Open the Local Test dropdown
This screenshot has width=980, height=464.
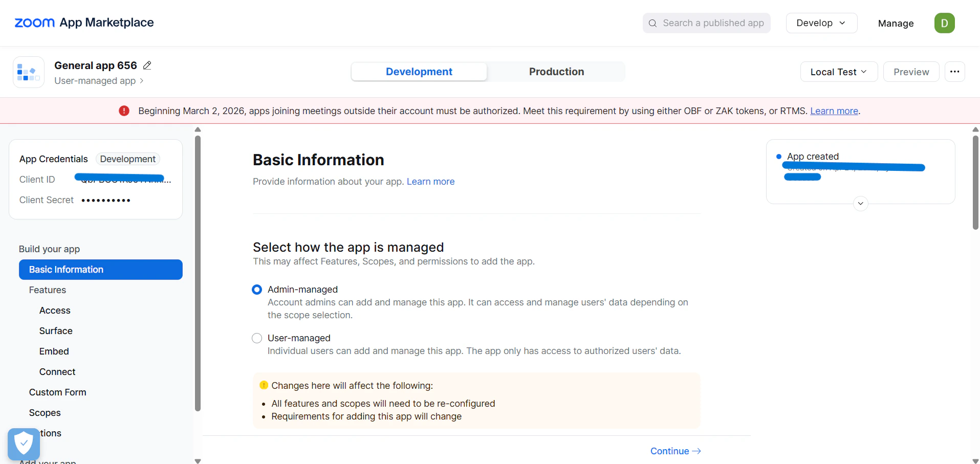(x=839, y=72)
